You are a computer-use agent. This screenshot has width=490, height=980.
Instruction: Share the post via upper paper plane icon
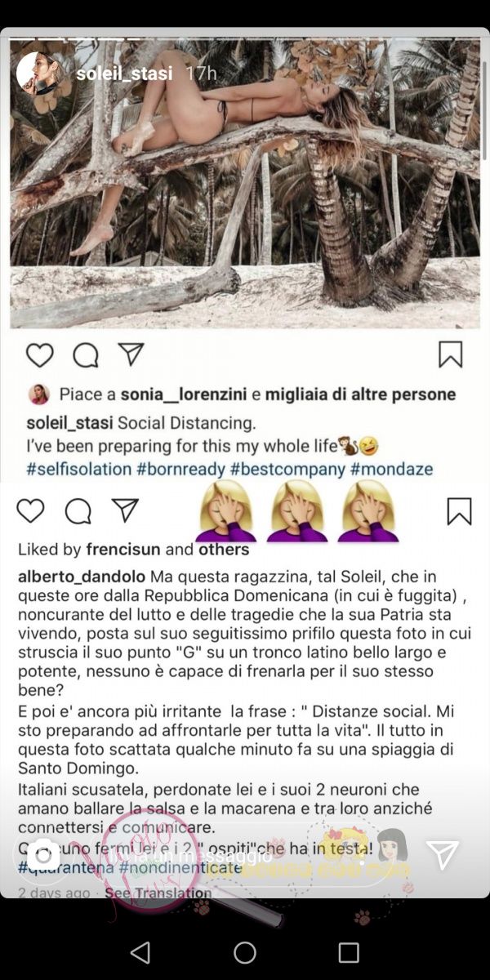(131, 354)
